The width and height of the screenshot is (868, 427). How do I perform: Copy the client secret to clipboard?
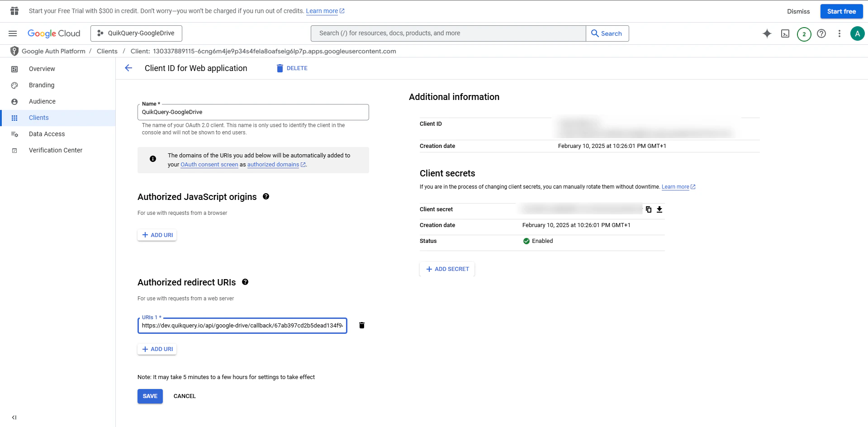tap(649, 209)
